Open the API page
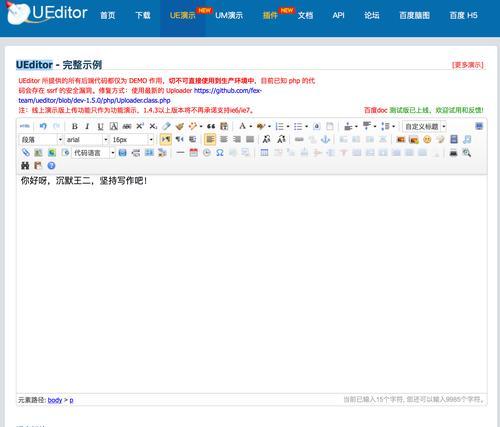Image resolution: width=500 pixels, height=427 pixels. coord(338,15)
